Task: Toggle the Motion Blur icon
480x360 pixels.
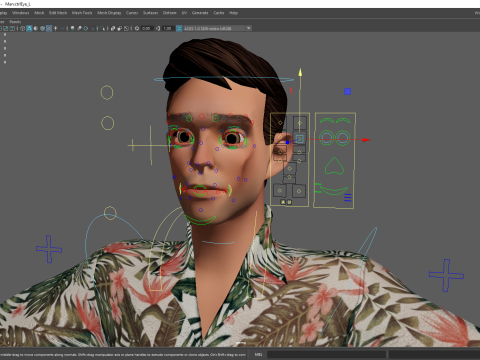Action: 79,28
